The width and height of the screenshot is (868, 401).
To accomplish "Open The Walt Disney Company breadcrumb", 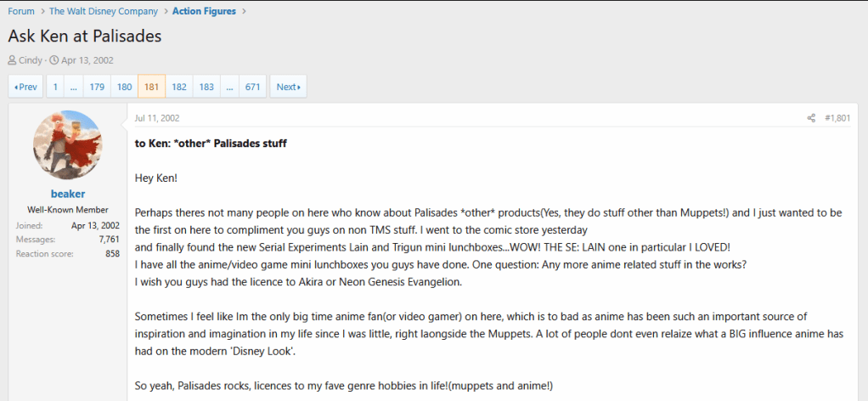I will [104, 11].
